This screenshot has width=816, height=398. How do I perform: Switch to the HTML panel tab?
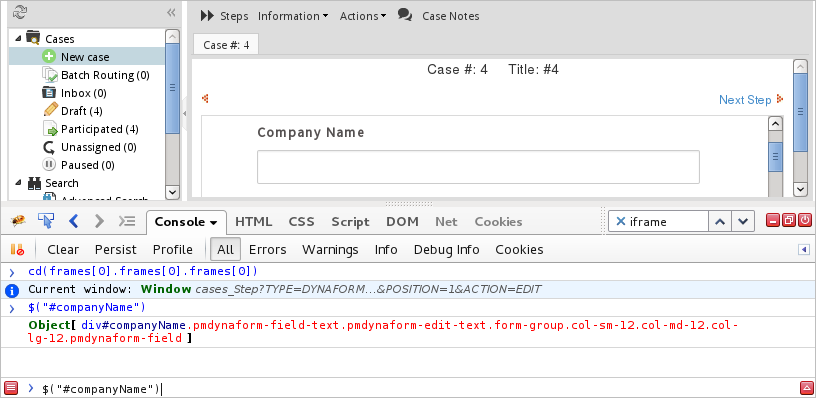(253, 222)
